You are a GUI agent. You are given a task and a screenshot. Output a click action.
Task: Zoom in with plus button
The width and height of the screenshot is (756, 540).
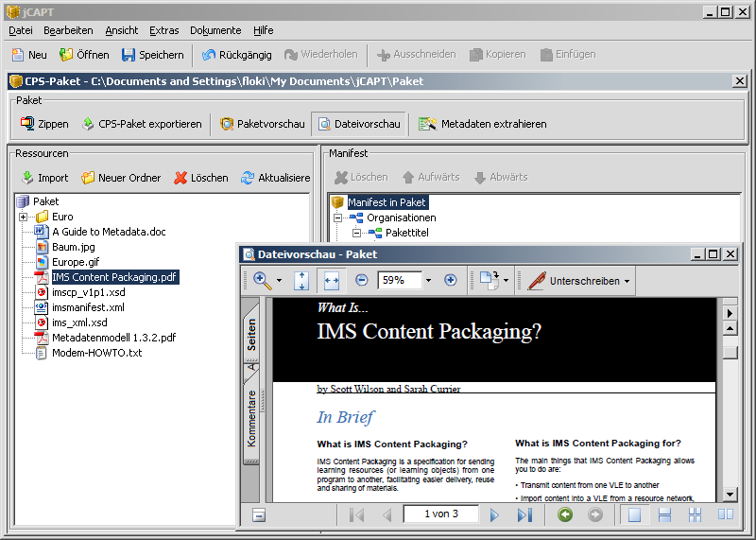tap(451, 280)
